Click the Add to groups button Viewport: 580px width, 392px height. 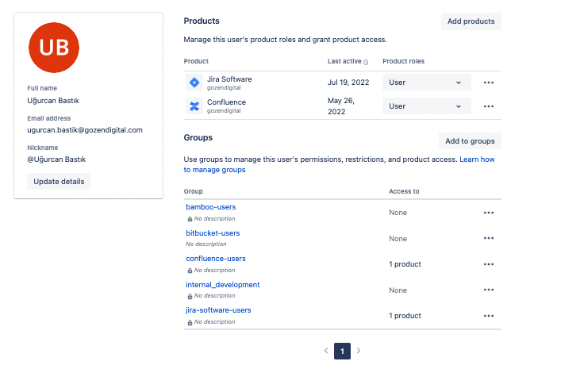pos(470,141)
